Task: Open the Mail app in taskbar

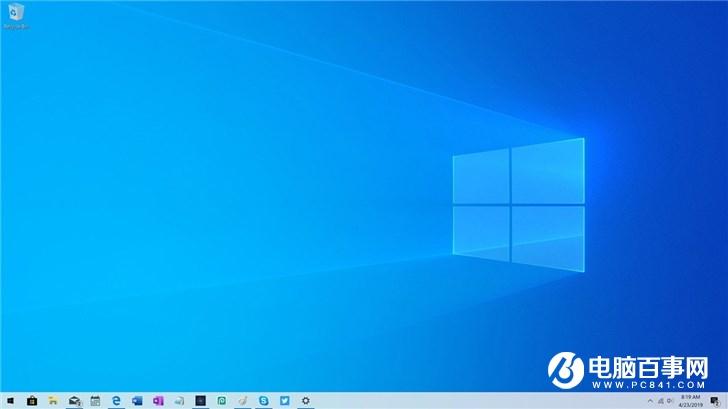Action: pos(74,401)
